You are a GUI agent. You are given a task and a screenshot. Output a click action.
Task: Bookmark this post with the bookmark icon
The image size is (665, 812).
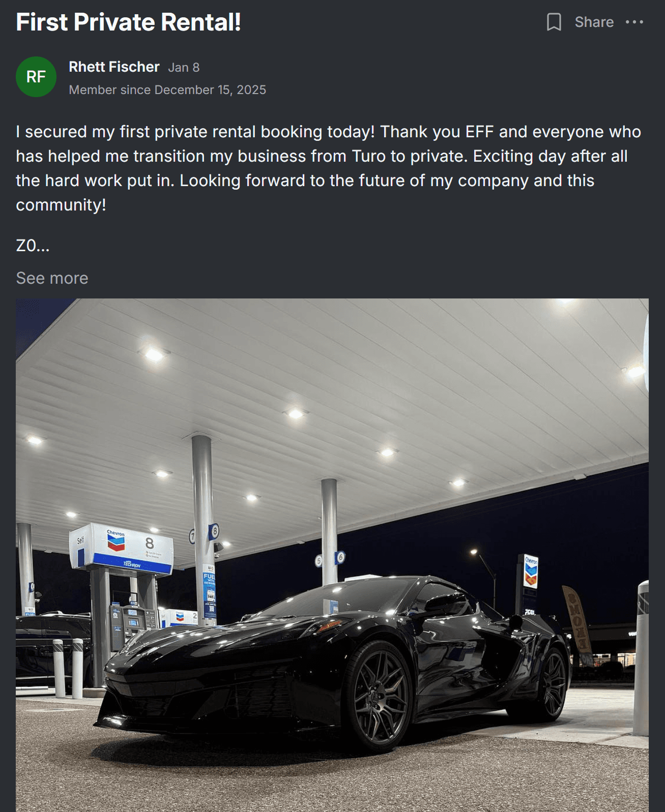554,22
